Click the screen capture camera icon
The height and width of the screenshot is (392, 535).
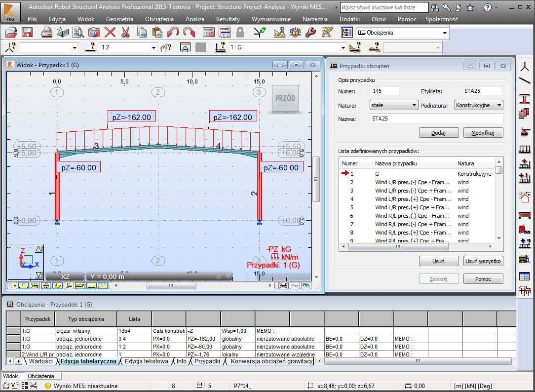coord(94,33)
